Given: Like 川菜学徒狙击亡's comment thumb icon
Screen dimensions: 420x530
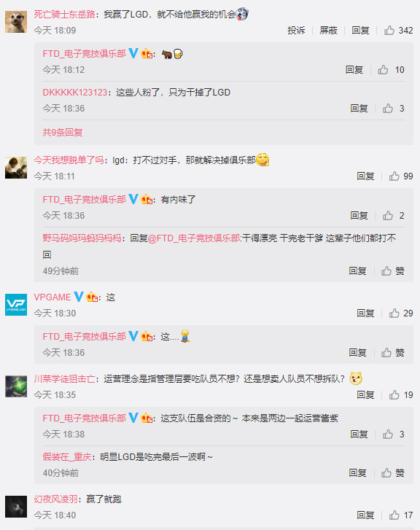Looking at the screenshot, I should [x=394, y=395].
